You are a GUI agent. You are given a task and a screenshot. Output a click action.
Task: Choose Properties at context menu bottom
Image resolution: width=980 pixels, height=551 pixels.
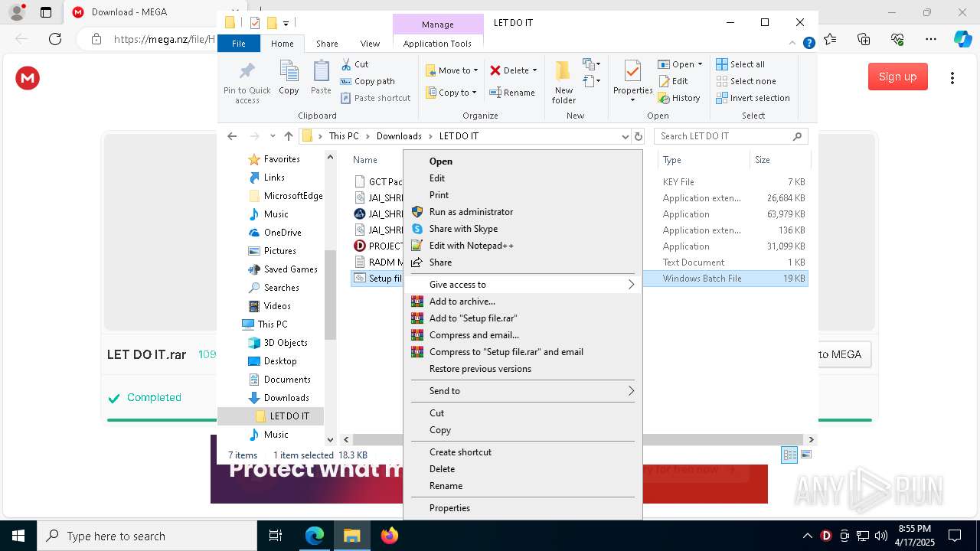coord(523,508)
